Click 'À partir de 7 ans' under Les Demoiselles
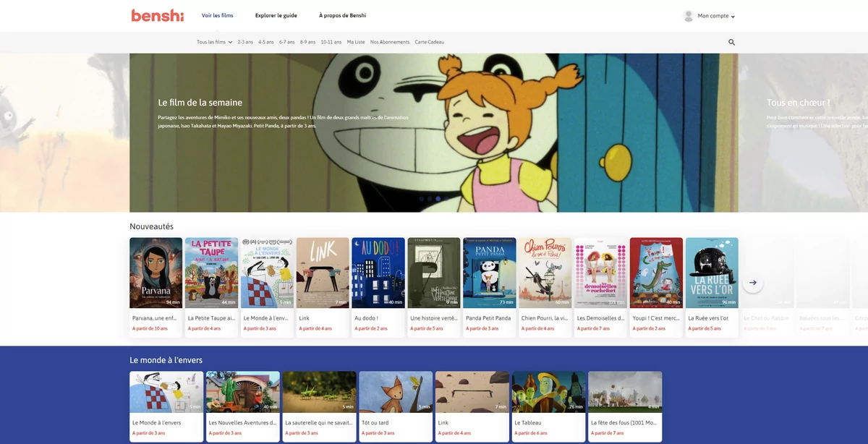 coord(595,328)
